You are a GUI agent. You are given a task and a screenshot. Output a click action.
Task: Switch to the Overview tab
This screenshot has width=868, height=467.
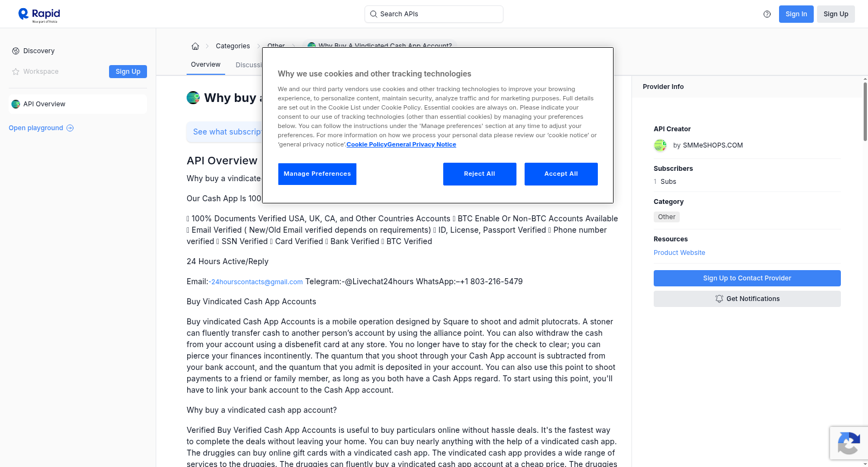[x=206, y=65]
